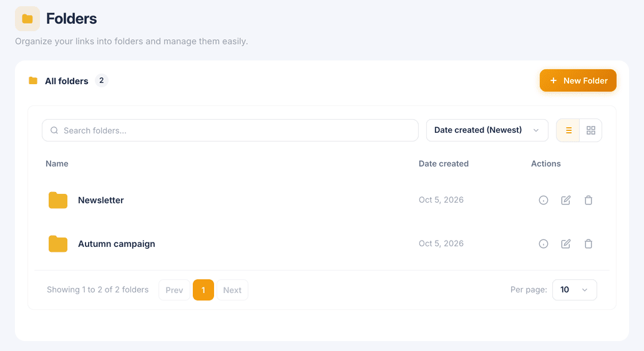Click the Actions column header
Image resolution: width=644 pixels, height=351 pixels.
click(x=546, y=163)
